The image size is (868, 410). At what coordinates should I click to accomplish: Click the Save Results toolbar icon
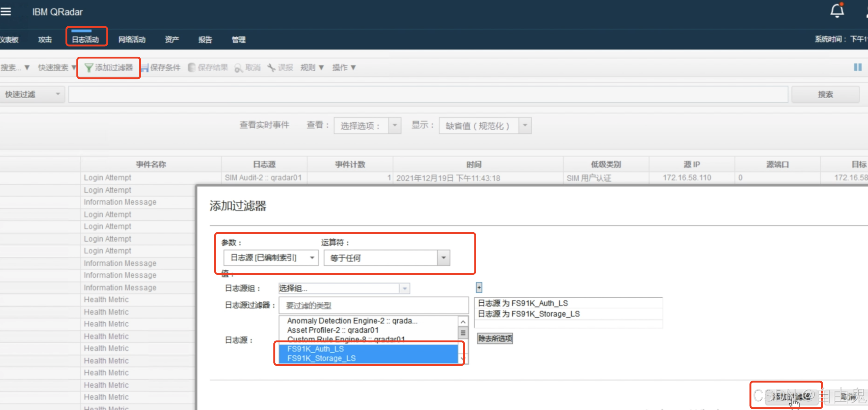point(191,68)
